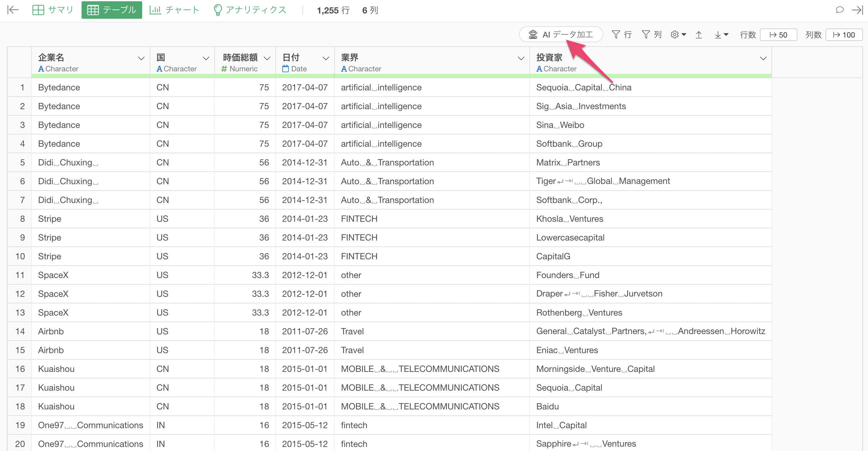Click date 2014-12-31 in row 5
Screen dimensions: 868x451
click(305, 163)
